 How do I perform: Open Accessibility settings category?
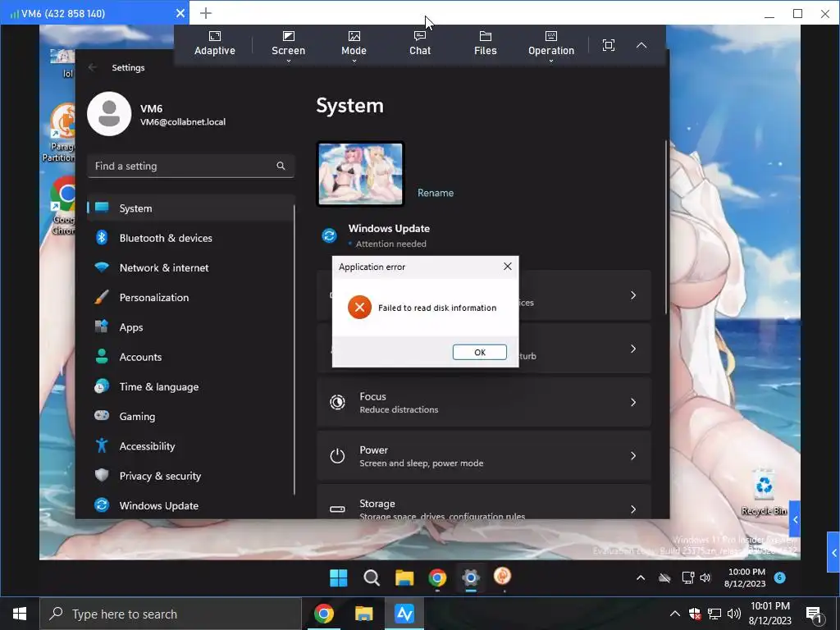(190, 446)
